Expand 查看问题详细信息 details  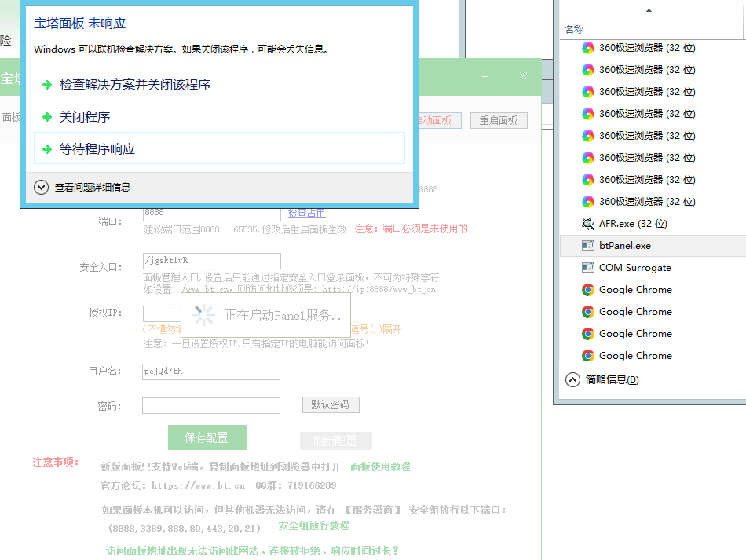click(x=41, y=187)
